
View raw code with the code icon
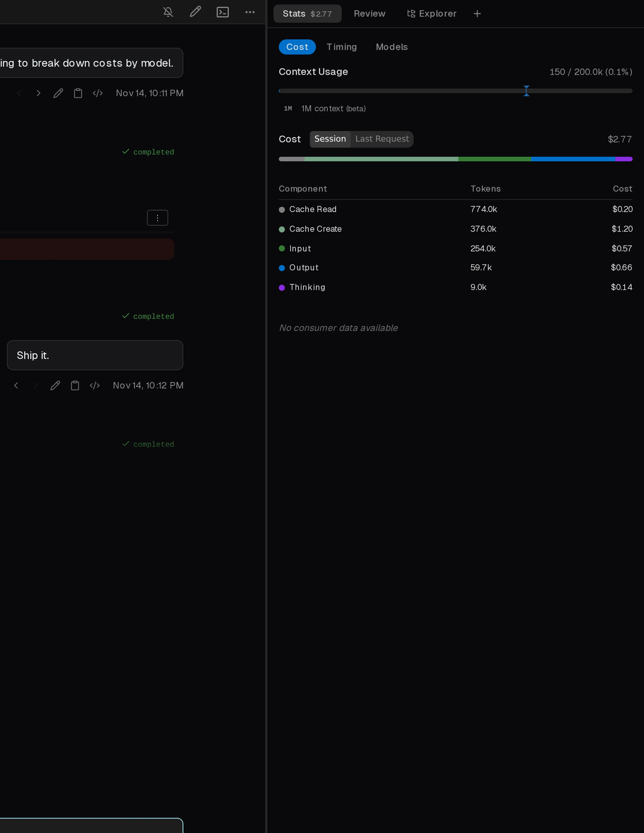pyautogui.click(x=98, y=93)
